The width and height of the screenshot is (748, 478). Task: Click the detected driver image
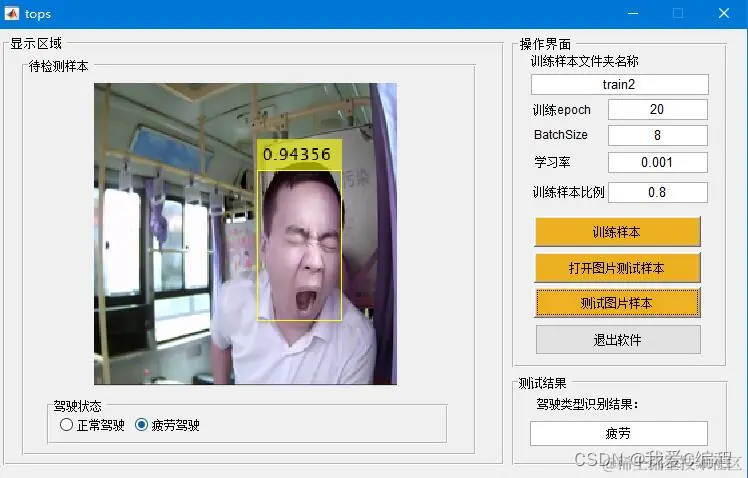tap(245, 234)
